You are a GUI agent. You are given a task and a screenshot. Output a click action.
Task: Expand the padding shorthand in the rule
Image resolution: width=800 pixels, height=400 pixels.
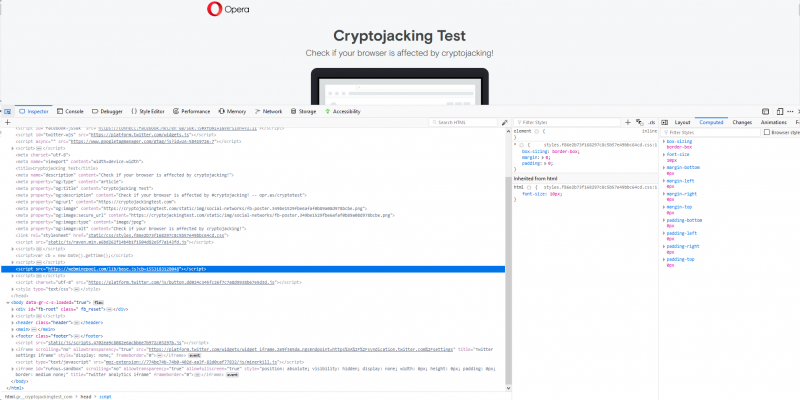click(x=543, y=163)
